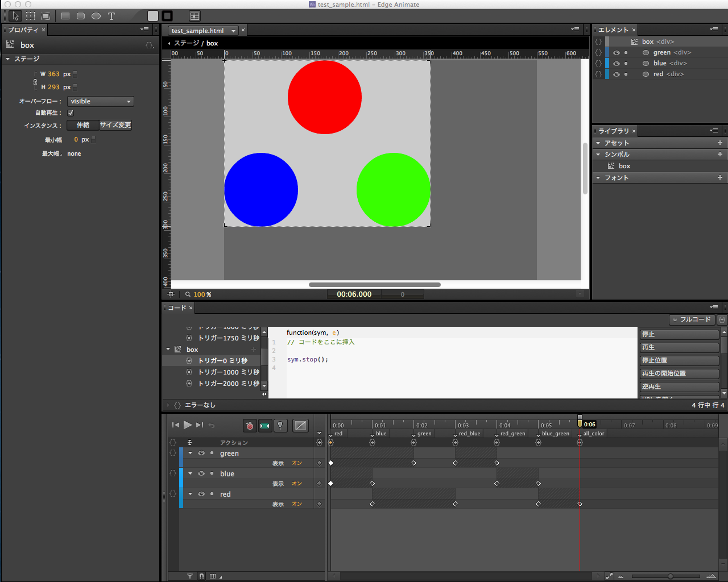This screenshot has width=728, height=582.
Task: Hide green div in Elements panel
Action: (x=617, y=52)
